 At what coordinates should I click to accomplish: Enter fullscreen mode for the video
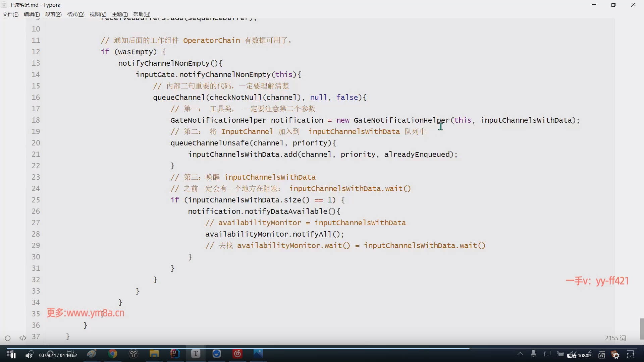point(631,355)
